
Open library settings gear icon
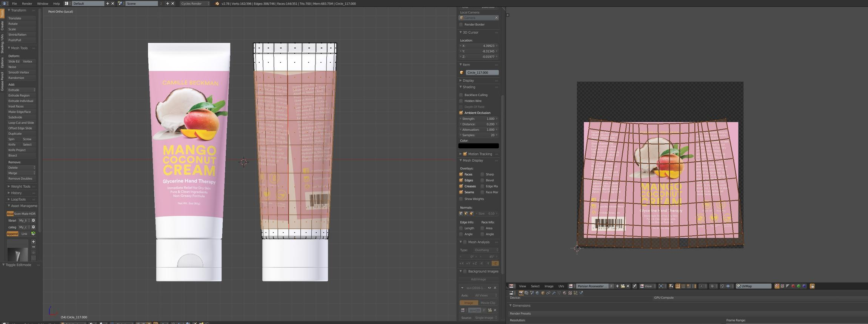click(x=33, y=221)
